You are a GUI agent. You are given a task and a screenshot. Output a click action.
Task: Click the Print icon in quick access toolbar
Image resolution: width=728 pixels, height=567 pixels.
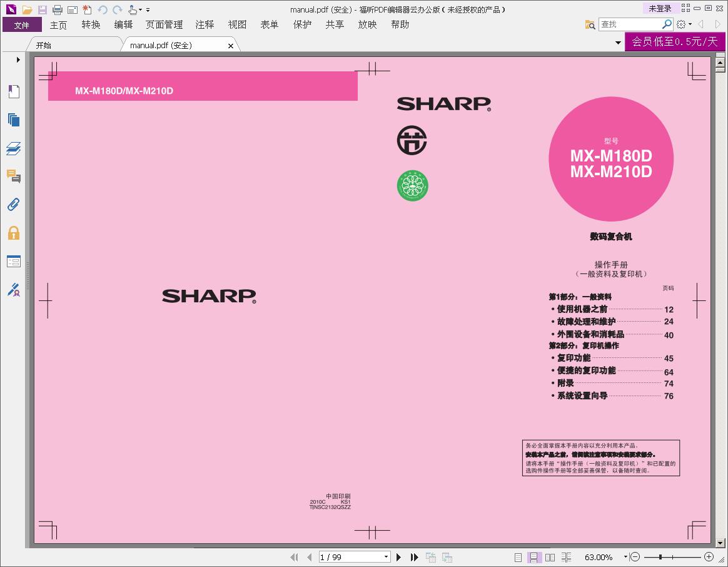coord(57,9)
